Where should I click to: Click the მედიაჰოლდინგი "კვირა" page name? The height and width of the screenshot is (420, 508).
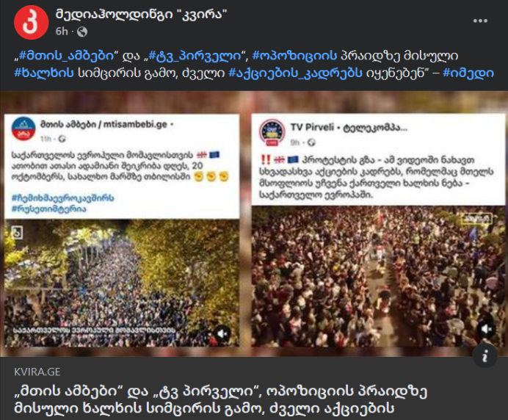[x=141, y=14]
